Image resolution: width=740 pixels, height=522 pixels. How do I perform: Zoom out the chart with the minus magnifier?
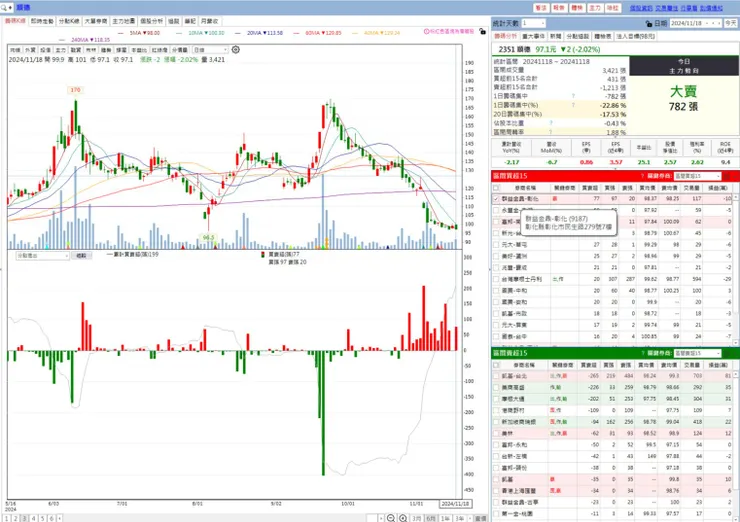391,518
